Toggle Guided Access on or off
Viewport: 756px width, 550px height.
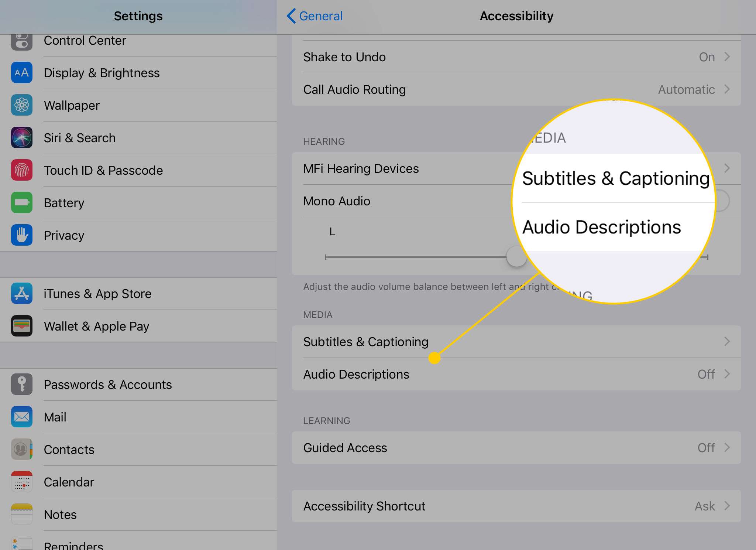click(516, 447)
